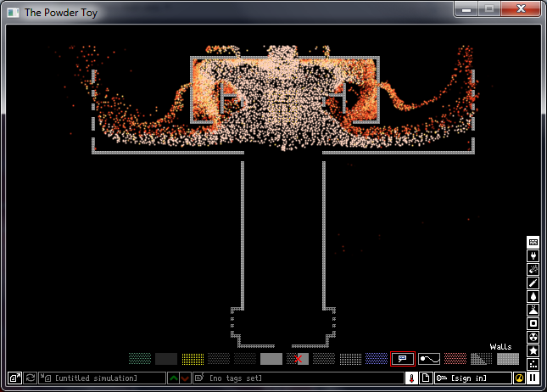Click the [untitled simulation] save field
547x392 pixels.
(103, 378)
